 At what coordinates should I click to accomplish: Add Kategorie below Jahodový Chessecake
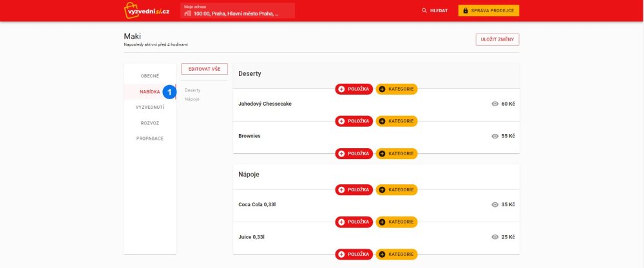tap(396, 121)
